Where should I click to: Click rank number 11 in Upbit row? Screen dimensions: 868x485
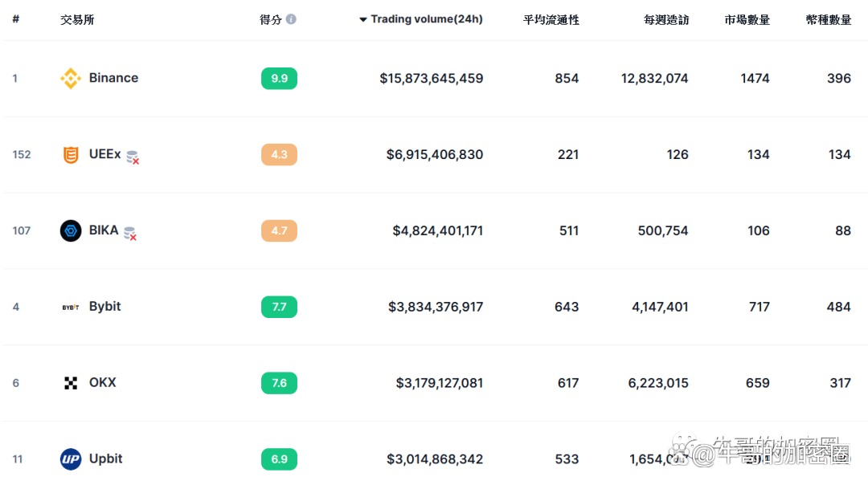18,459
